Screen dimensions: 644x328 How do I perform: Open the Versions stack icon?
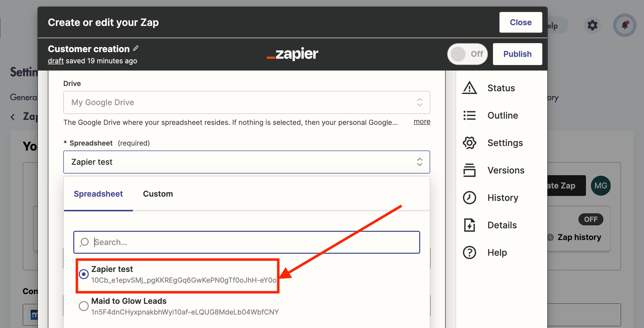tap(469, 170)
